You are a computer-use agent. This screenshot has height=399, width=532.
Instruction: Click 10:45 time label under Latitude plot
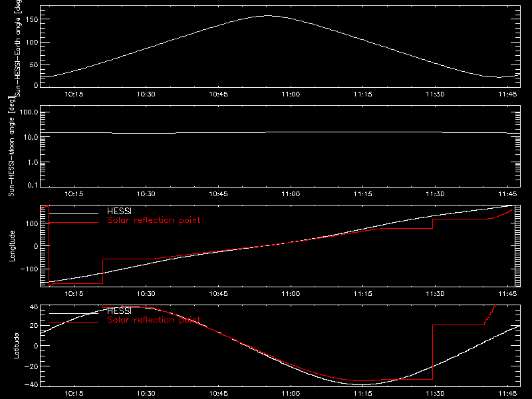click(219, 394)
